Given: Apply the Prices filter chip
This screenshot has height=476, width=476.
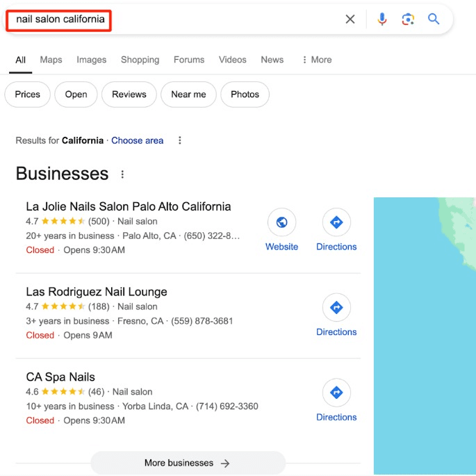Looking at the screenshot, I should tap(27, 95).
